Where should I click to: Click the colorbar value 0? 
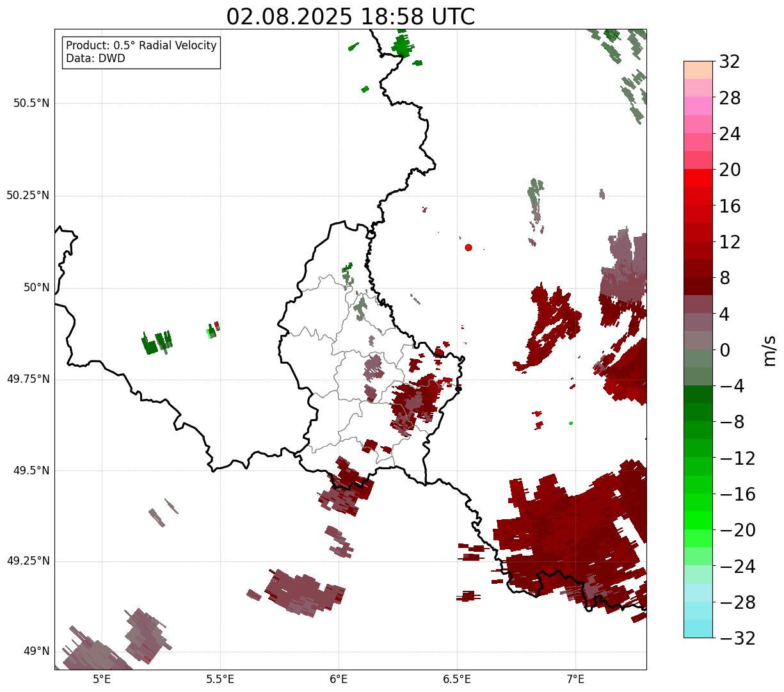[x=724, y=350]
